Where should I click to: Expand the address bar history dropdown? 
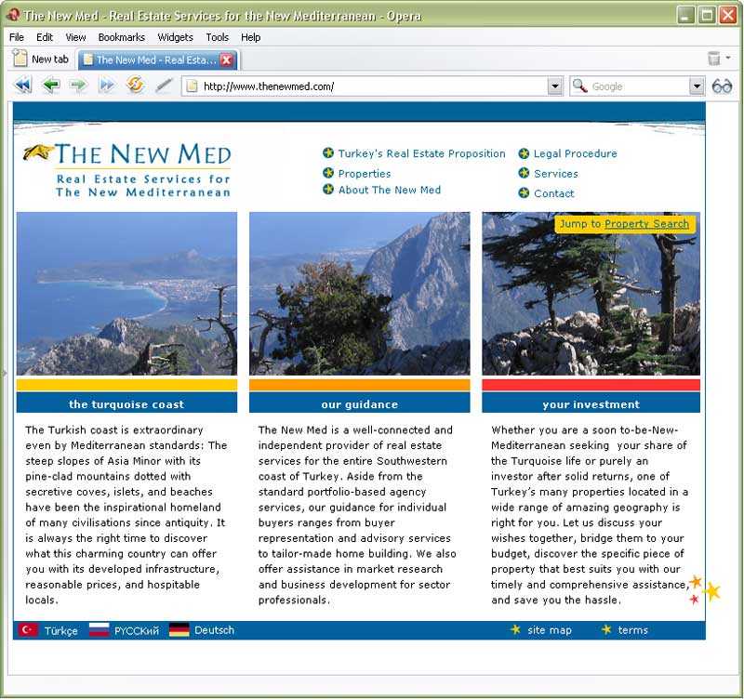[554, 86]
